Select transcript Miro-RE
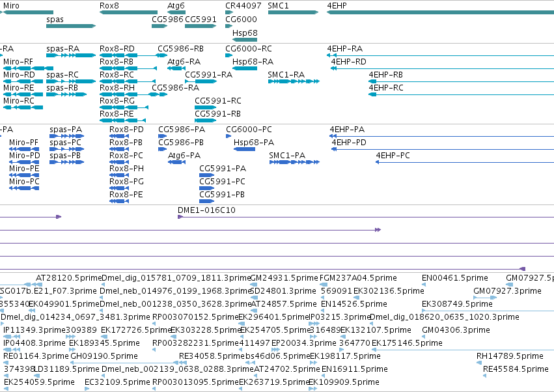Screen dimensions: 554x392 (x=23, y=94)
